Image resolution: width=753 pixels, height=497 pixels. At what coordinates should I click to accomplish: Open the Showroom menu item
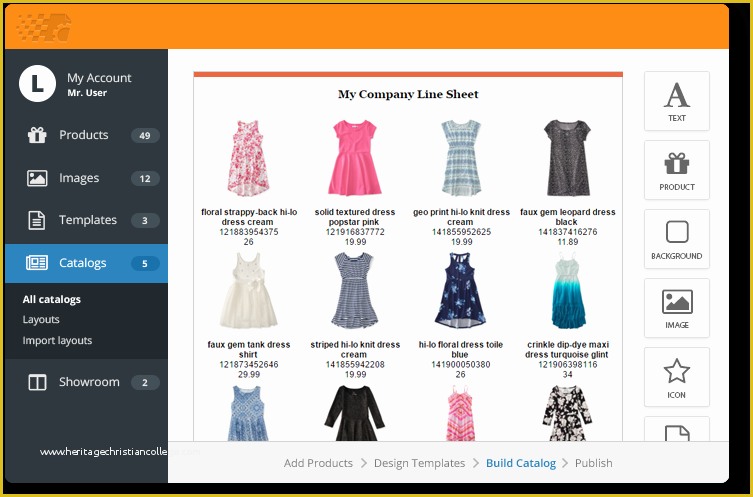point(86,382)
